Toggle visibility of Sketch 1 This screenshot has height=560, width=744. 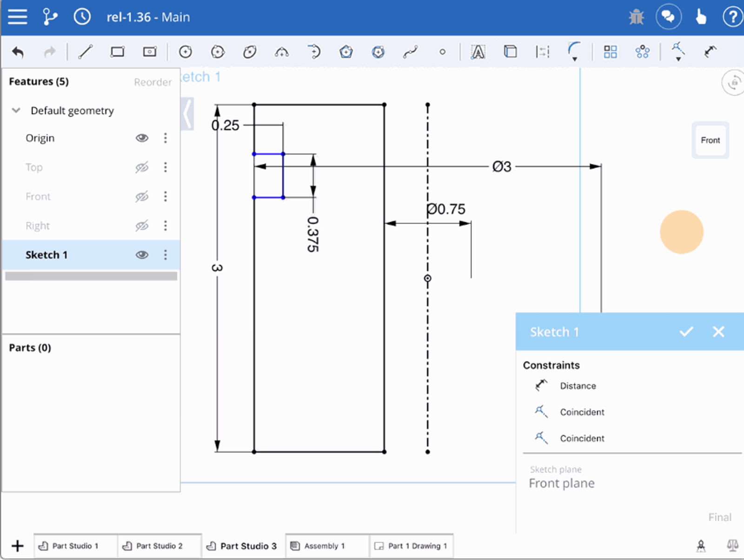(142, 255)
